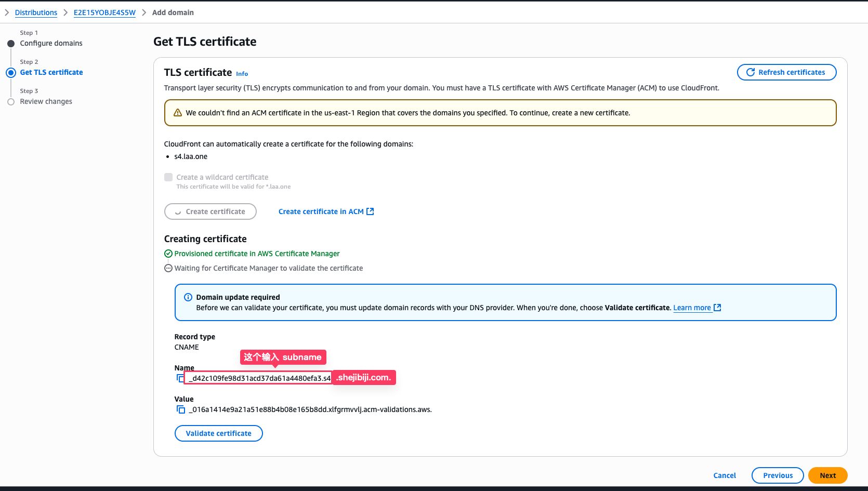
Task: Click the info circle icon beside Domain update required
Action: pos(188,297)
